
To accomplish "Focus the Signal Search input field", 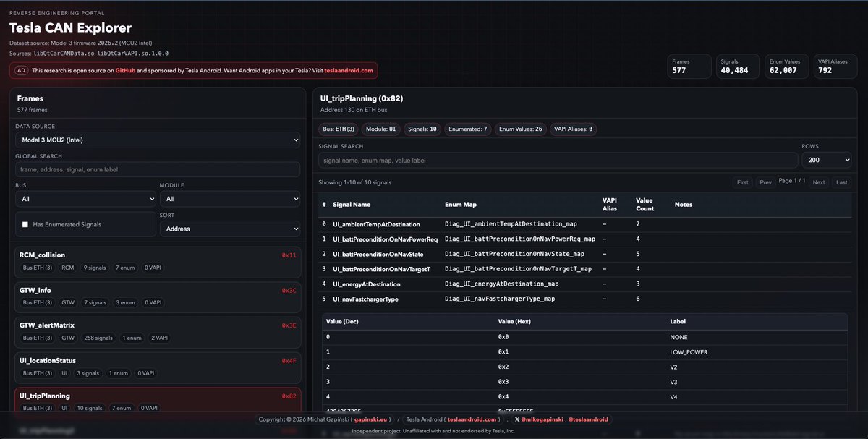I will pos(558,160).
